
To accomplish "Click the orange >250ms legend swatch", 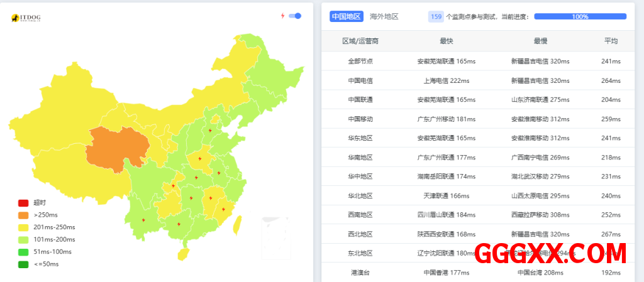I will (x=23, y=215).
